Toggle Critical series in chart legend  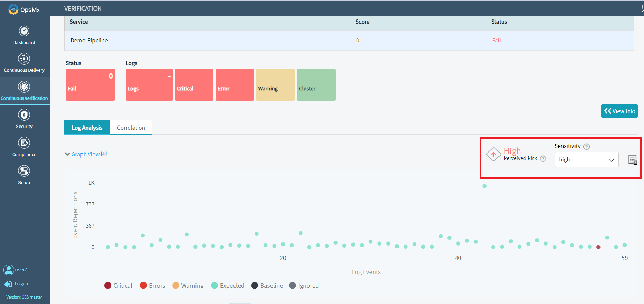tap(118, 286)
